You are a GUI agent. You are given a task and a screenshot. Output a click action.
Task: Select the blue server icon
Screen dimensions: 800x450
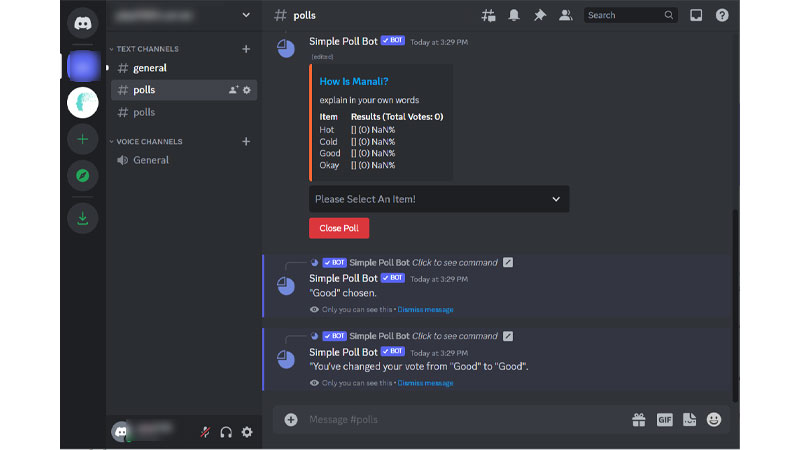click(84, 66)
